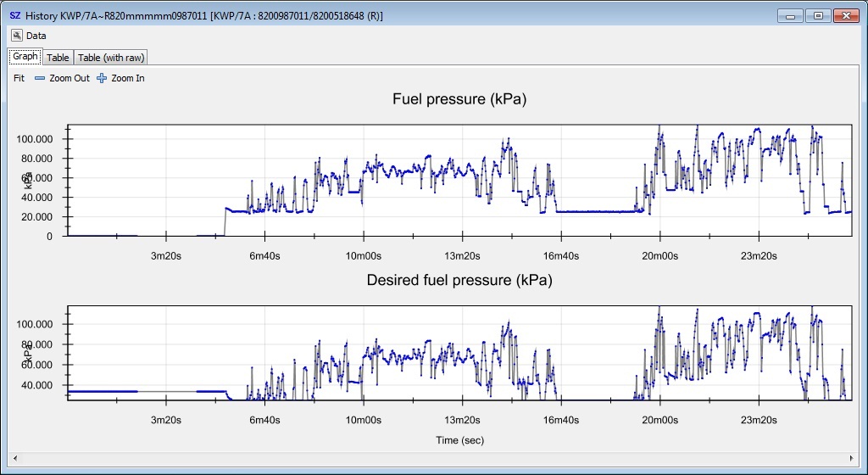Open the Table (with raw) tab
Image resolution: width=868 pixels, height=475 pixels.
tap(111, 58)
